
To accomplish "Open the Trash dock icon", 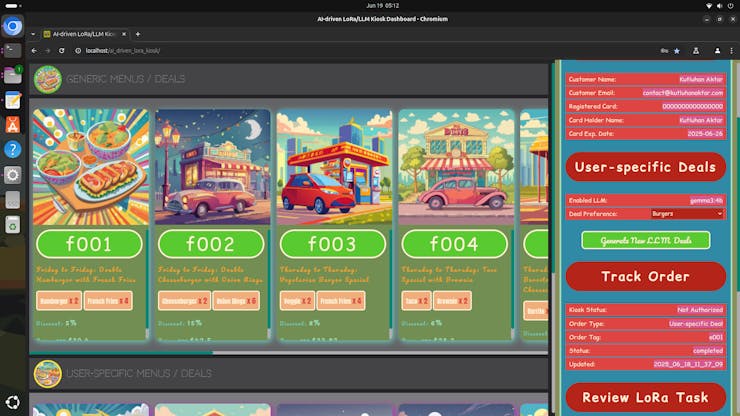I will (x=13, y=225).
